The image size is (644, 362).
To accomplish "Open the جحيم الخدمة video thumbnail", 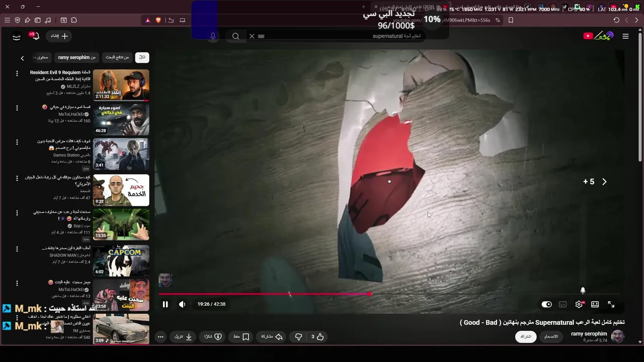I will click(x=121, y=190).
